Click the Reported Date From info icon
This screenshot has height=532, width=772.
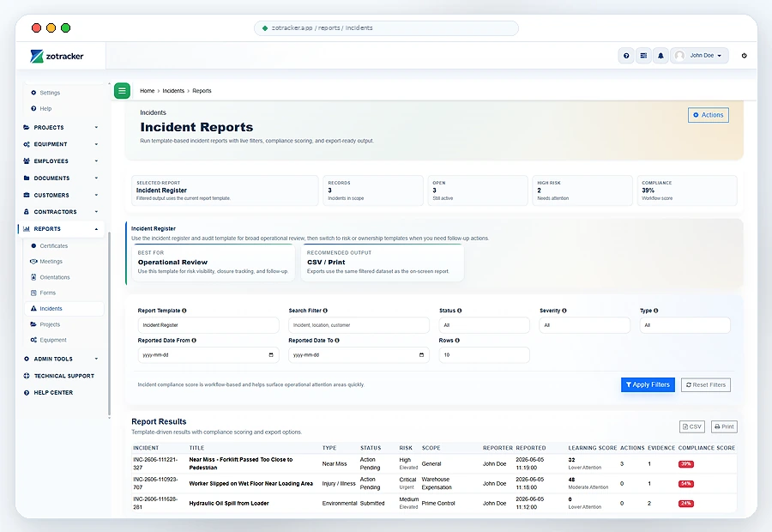[194, 341]
